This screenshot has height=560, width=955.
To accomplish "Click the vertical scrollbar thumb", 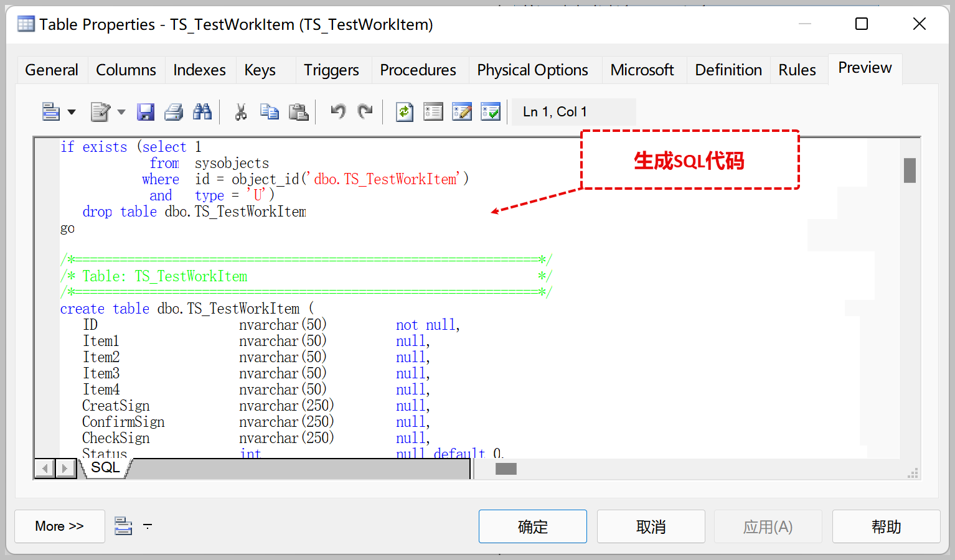I will point(910,170).
